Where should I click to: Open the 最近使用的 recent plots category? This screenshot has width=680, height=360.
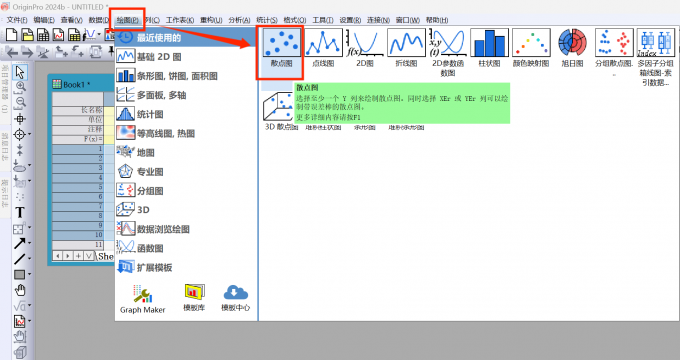click(x=186, y=38)
